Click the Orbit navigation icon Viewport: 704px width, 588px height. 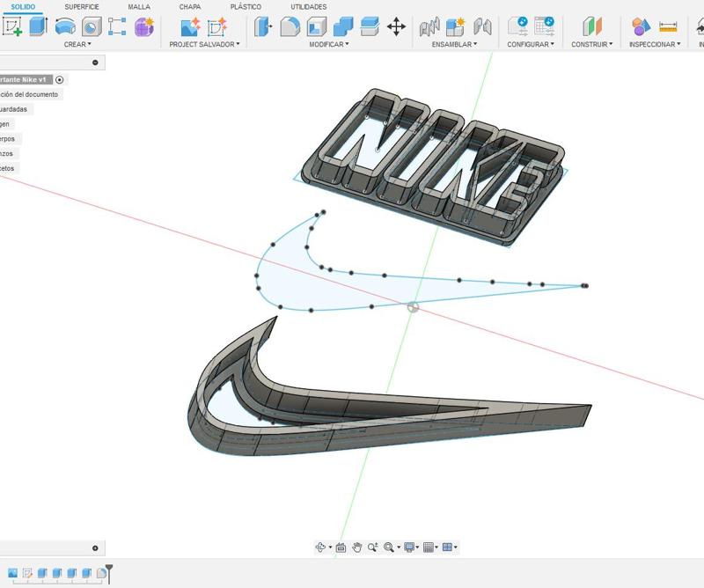tap(321, 548)
